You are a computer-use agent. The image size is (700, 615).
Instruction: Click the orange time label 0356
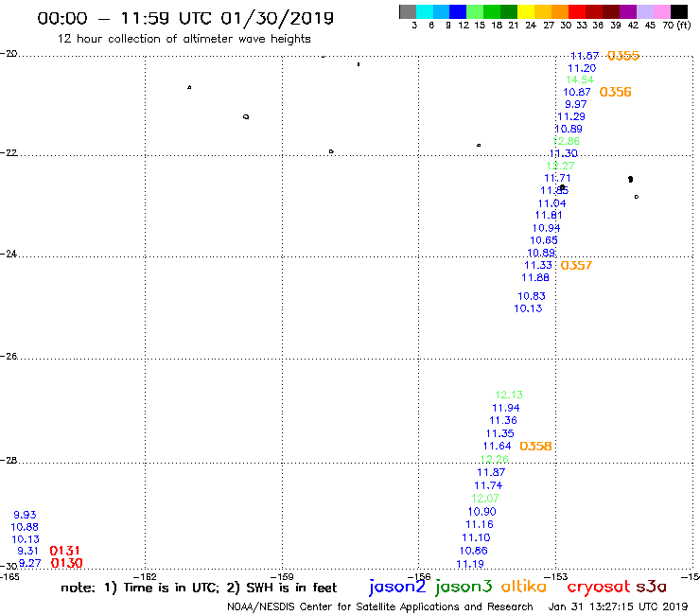[x=615, y=92]
